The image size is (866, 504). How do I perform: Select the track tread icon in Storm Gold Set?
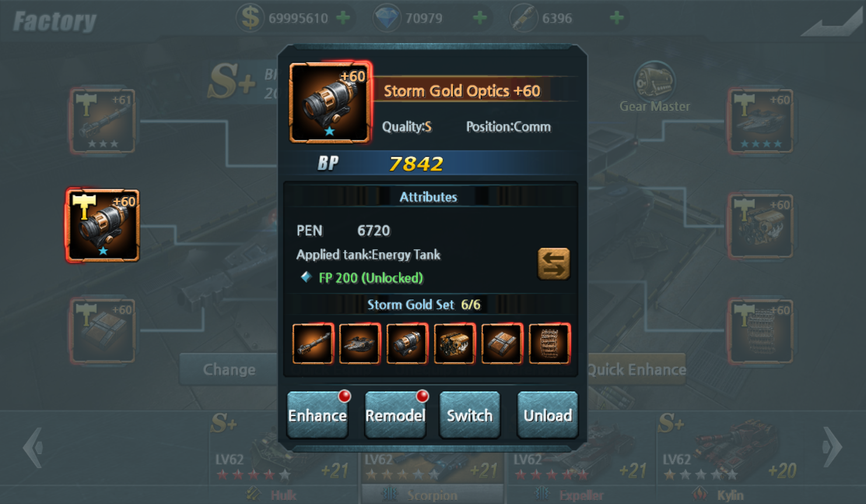tap(549, 343)
